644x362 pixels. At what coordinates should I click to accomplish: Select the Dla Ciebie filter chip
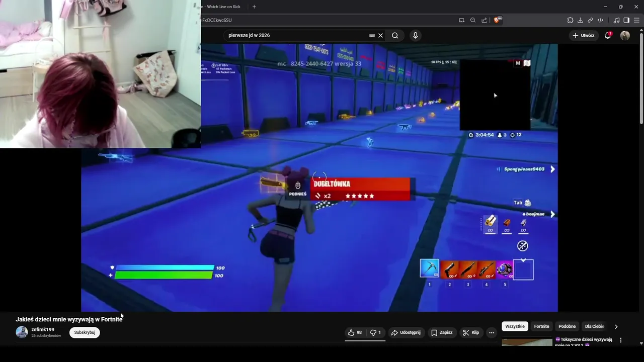pyautogui.click(x=594, y=326)
